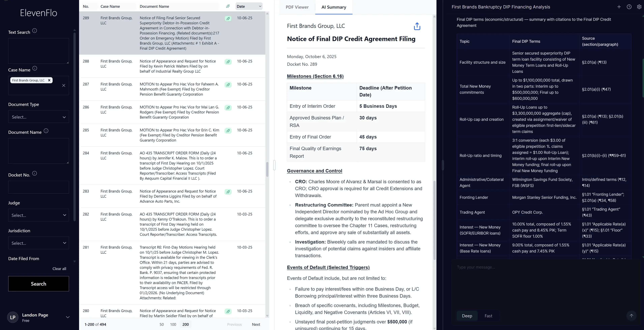Click the sparkle icon in the document list header

228,6
